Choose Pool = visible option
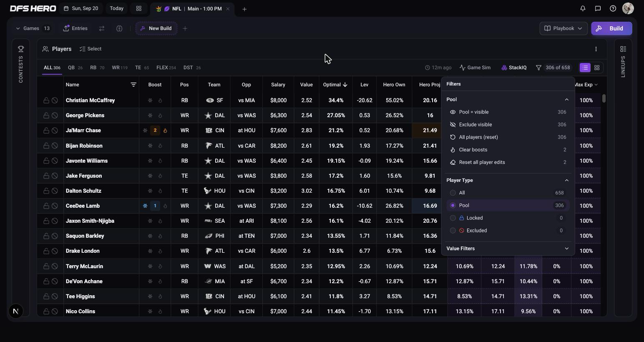Viewport: 644px width, 342px height. click(508, 112)
